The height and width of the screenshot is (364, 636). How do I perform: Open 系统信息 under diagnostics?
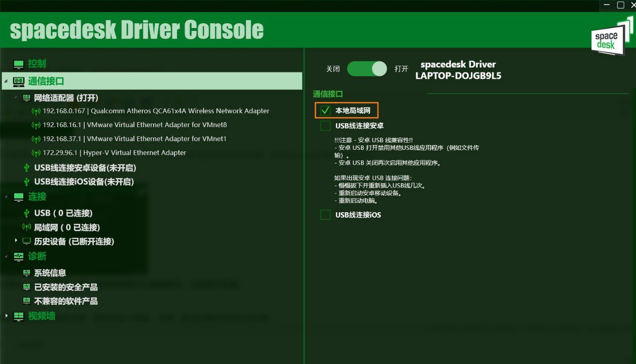coord(50,273)
